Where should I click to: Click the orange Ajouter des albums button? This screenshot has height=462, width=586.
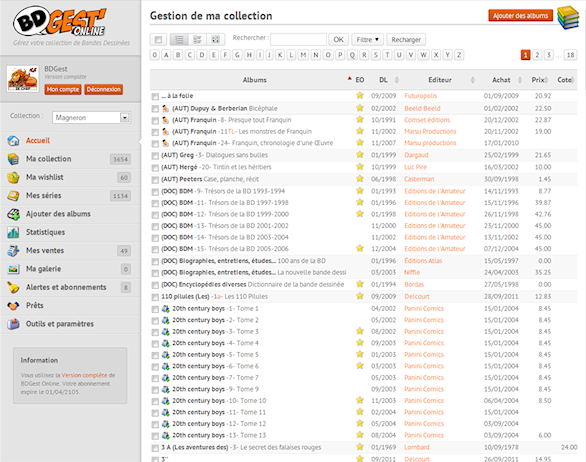520,15
